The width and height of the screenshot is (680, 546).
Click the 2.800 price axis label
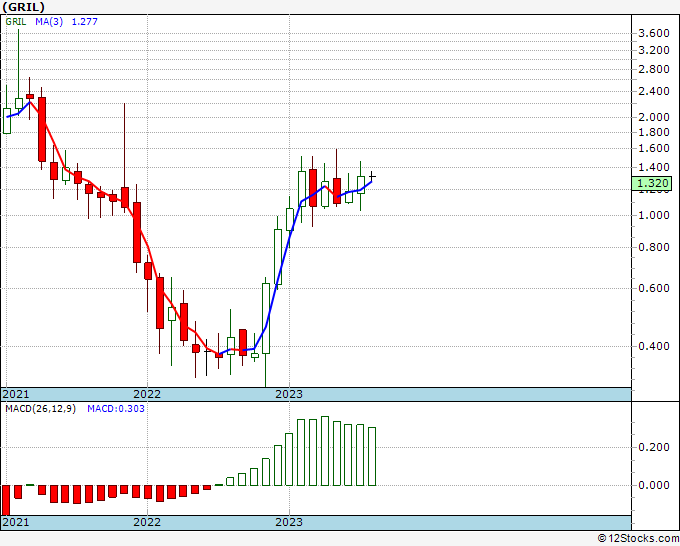(x=654, y=69)
